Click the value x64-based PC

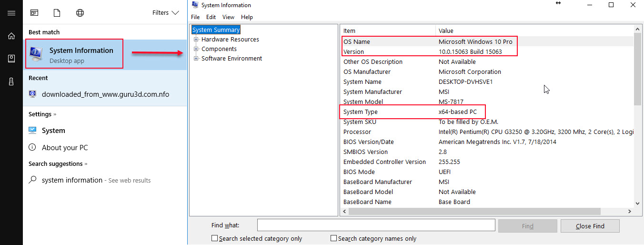458,112
